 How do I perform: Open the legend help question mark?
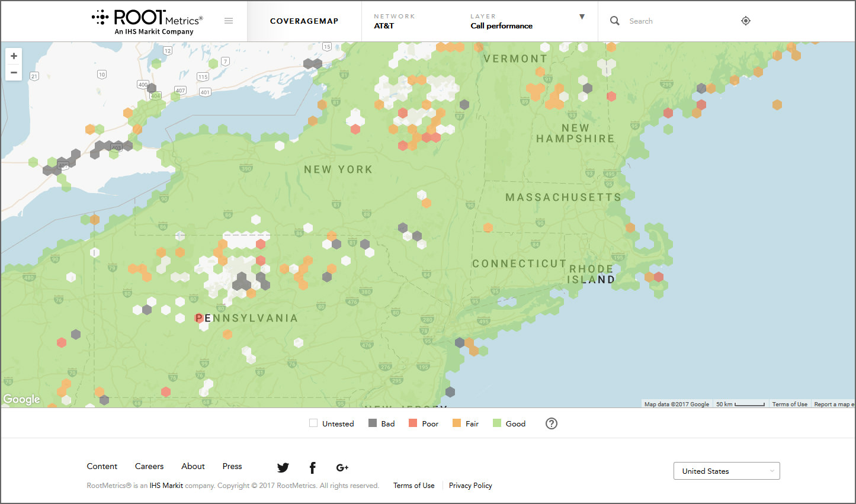click(x=552, y=423)
